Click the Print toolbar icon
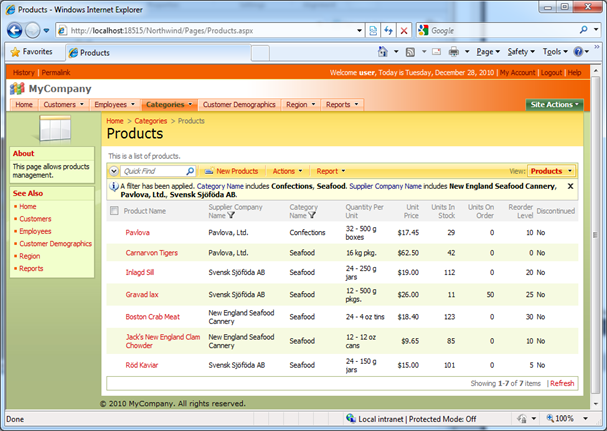Viewport: 607px width, 431px height. coord(453,52)
